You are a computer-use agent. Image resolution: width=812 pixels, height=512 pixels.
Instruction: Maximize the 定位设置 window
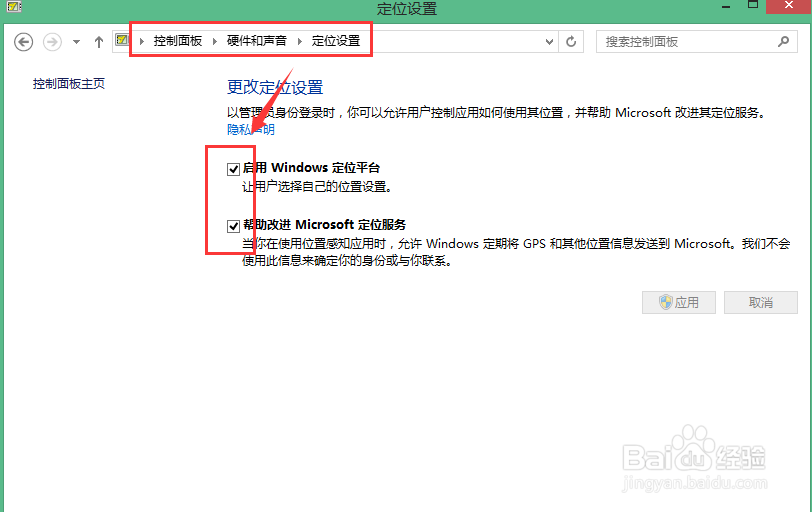[x=753, y=5]
